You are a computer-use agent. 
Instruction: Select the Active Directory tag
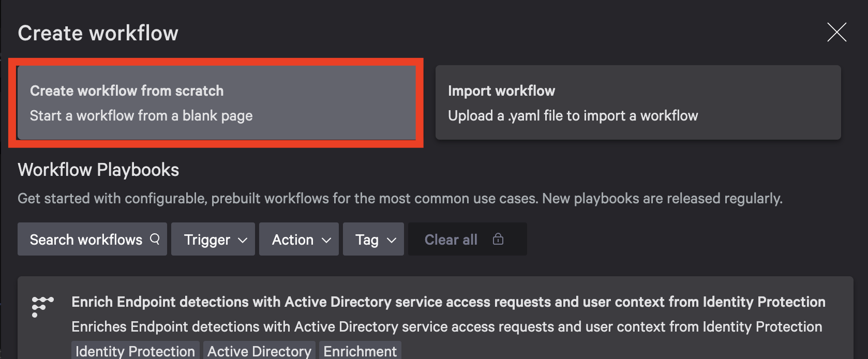click(x=259, y=351)
